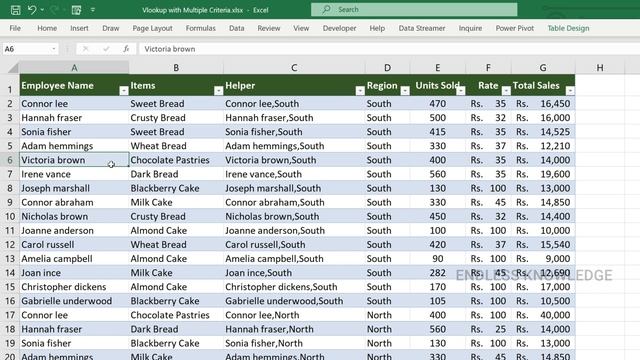Expand the Name Box dropdown arrow

pos(53,49)
